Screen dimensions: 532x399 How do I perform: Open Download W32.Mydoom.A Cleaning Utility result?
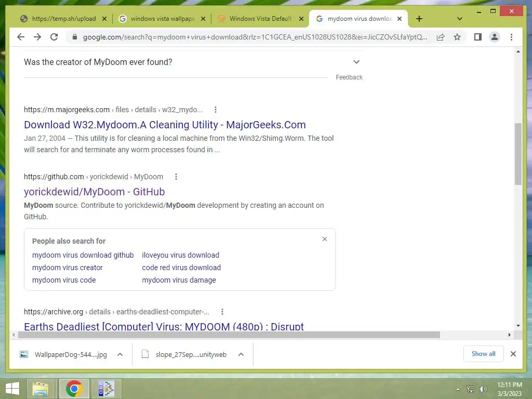[x=165, y=125]
